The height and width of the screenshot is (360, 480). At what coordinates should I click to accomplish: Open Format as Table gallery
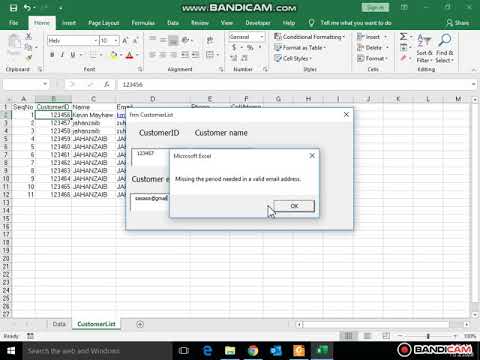pos(300,48)
